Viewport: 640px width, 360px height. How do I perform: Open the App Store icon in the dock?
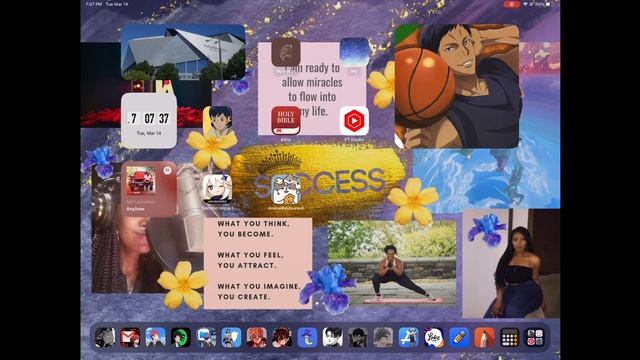tap(409, 338)
